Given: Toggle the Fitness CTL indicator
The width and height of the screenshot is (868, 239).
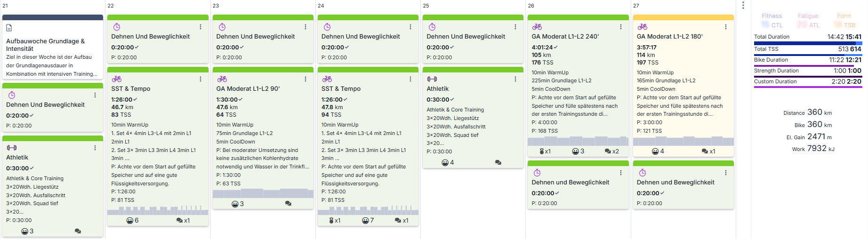Looking at the screenshot, I should click(772, 21).
